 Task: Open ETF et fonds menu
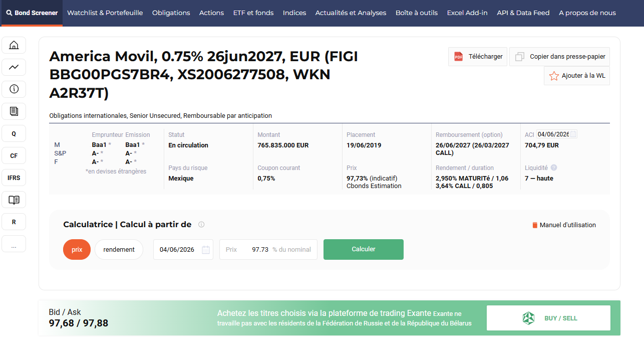point(253,13)
